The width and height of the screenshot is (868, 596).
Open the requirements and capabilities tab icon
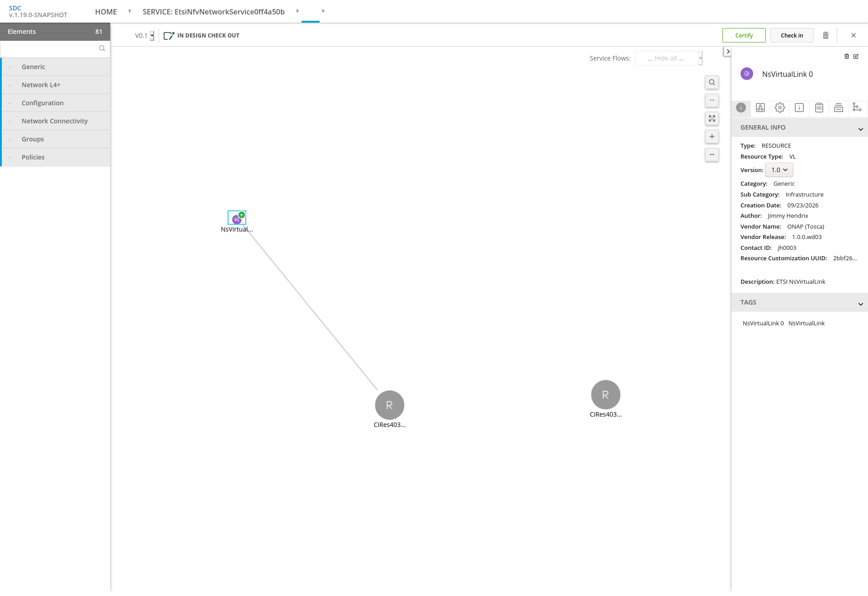coord(857,108)
